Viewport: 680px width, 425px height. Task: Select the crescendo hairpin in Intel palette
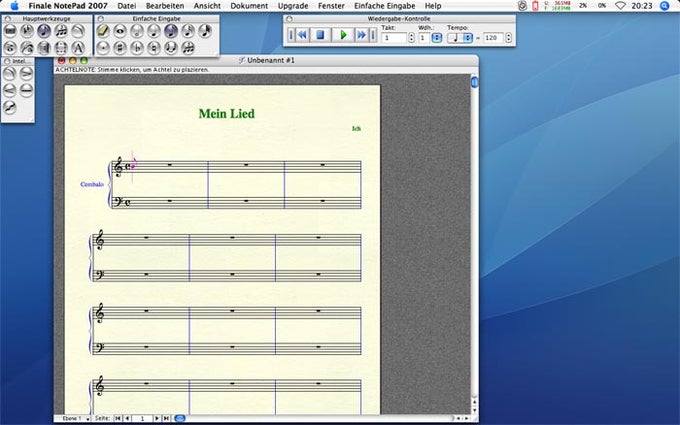tap(10, 90)
